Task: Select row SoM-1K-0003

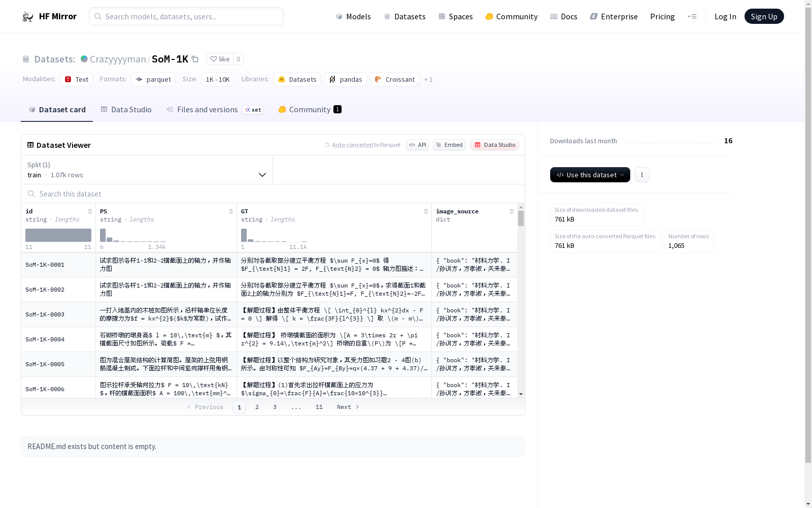Action: (x=269, y=314)
